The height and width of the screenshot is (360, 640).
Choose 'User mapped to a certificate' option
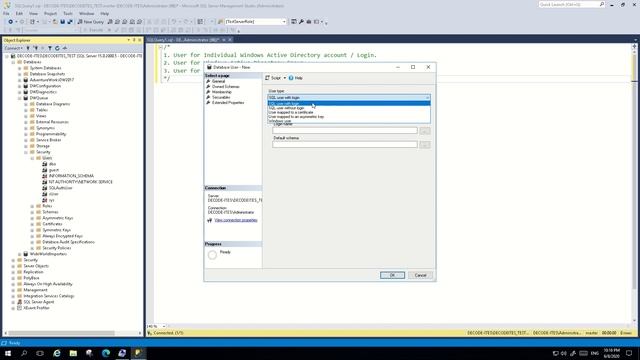(291, 112)
